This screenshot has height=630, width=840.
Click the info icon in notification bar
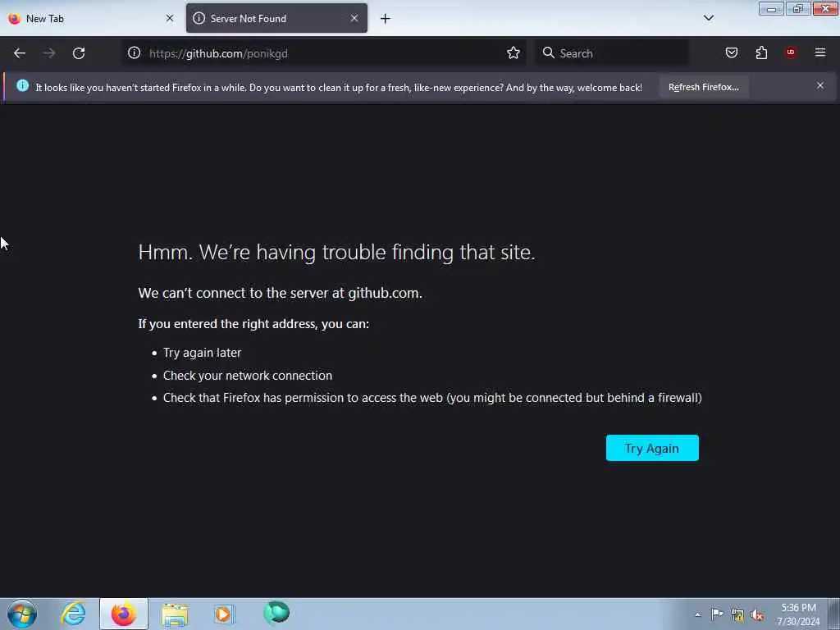click(x=22, y=85)
